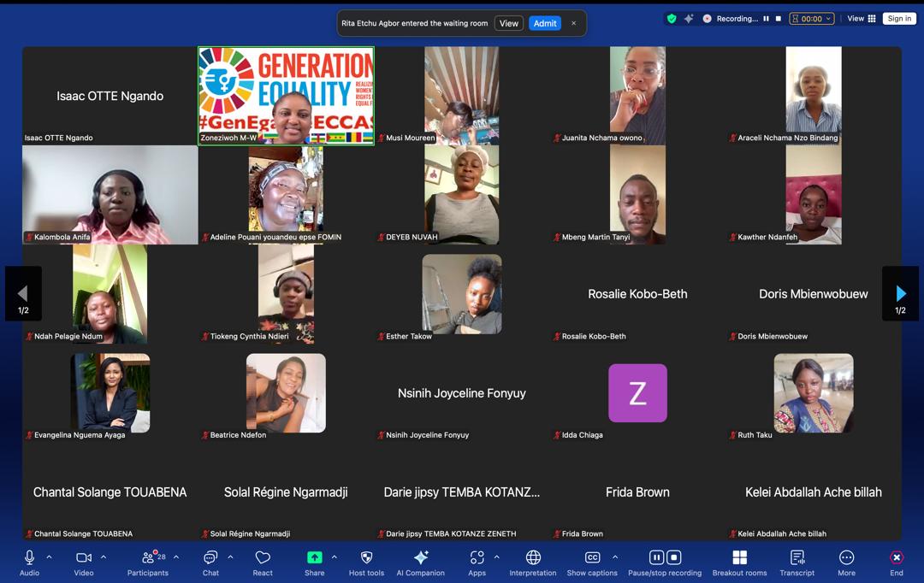Click the React heart icon

pos(263,557)
